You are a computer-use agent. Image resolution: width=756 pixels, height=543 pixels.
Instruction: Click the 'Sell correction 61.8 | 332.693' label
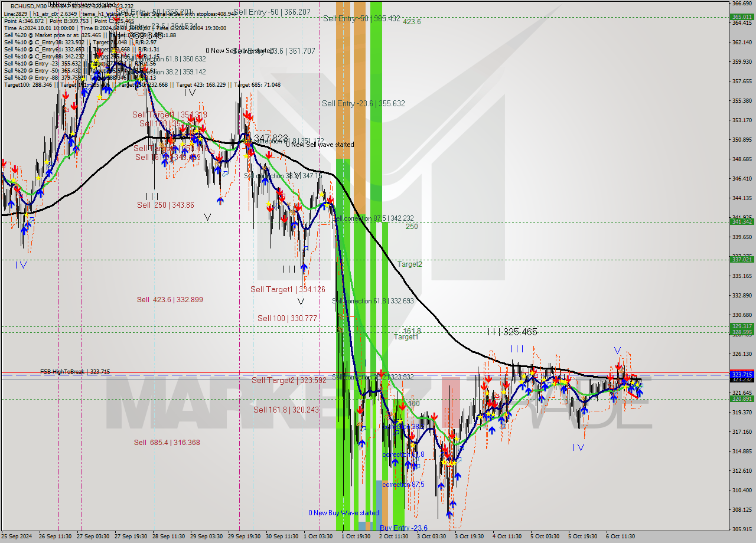(373, 301)
